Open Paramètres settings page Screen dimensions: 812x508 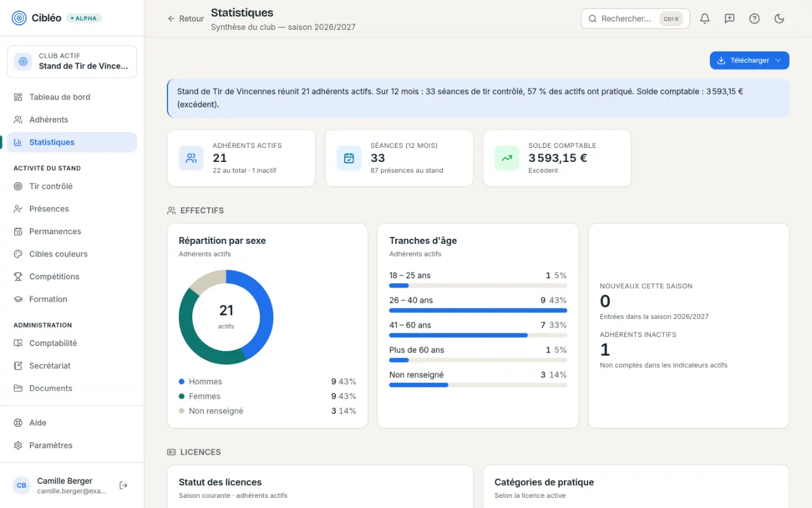tap(72, 445)
